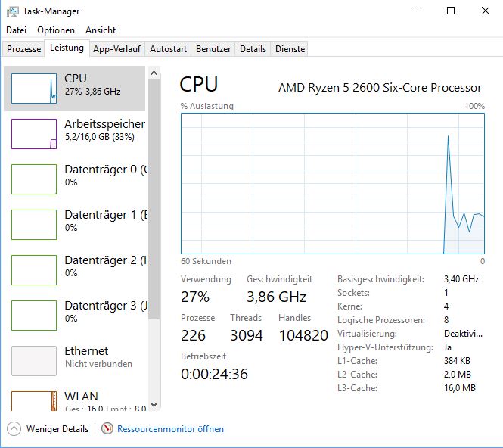503x448 pixels.
Task: Show the Datenträger 3 performance view
Action: [x=76, y=316]
